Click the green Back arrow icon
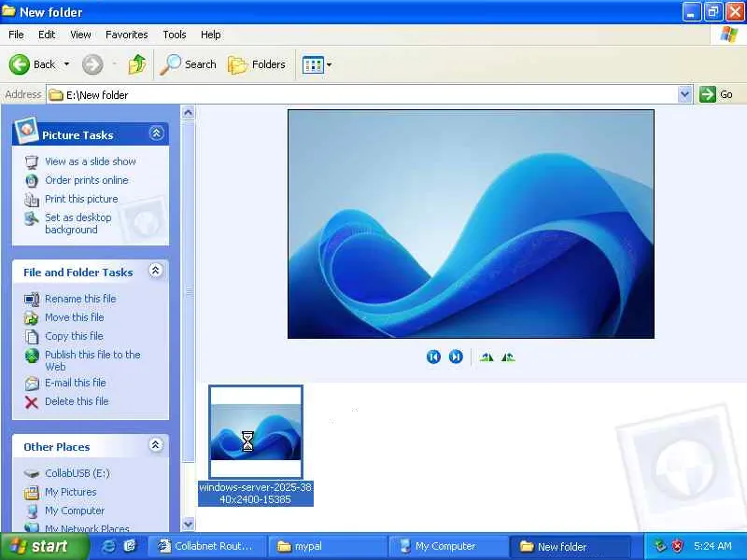747x560 pixels. coord(20,64)
